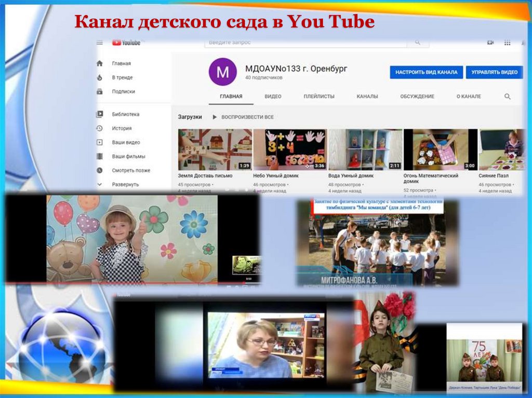This screenshot has width=532, height=398.
Task: Select История in the sidebar
Action: pos(122,128)
